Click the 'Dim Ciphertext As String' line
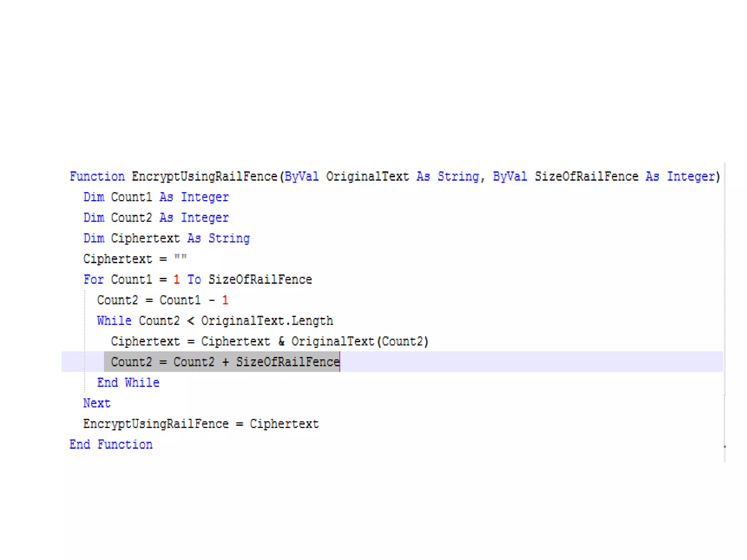This screenshot has height=560, width=747. (166, 238)
